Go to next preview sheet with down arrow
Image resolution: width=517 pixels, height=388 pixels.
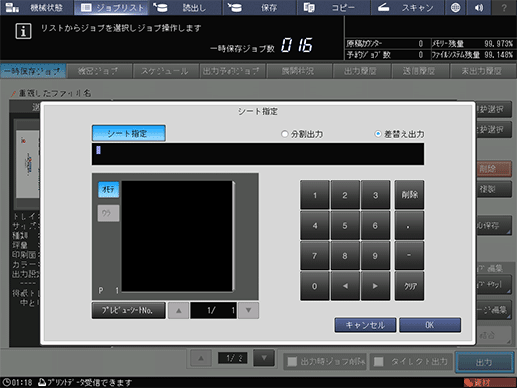pyautogui.click(x=248, y=310)
